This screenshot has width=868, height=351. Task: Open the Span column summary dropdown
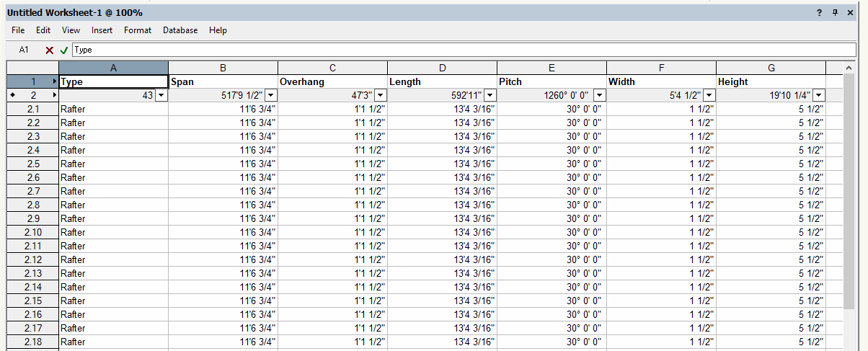[270, 95]
